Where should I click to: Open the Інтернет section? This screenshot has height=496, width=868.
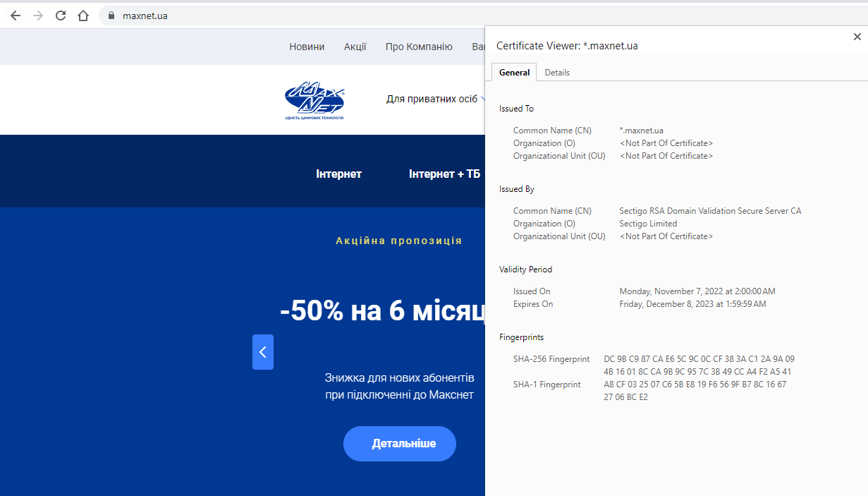tap(339, 174)
